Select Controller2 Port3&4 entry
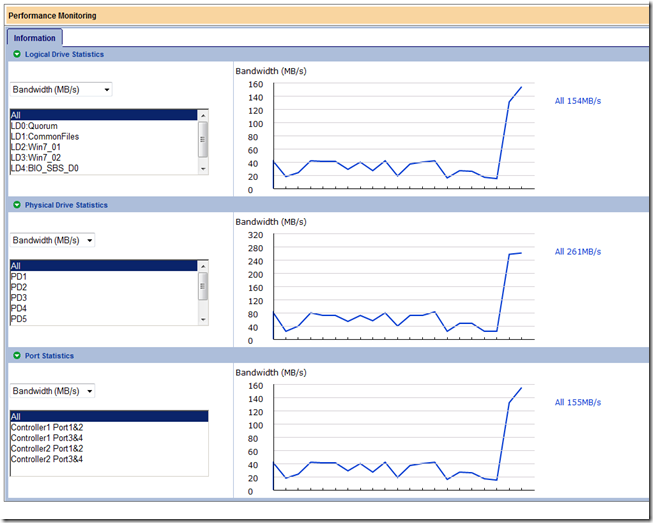653x523 pixels. tap(109, 459)
